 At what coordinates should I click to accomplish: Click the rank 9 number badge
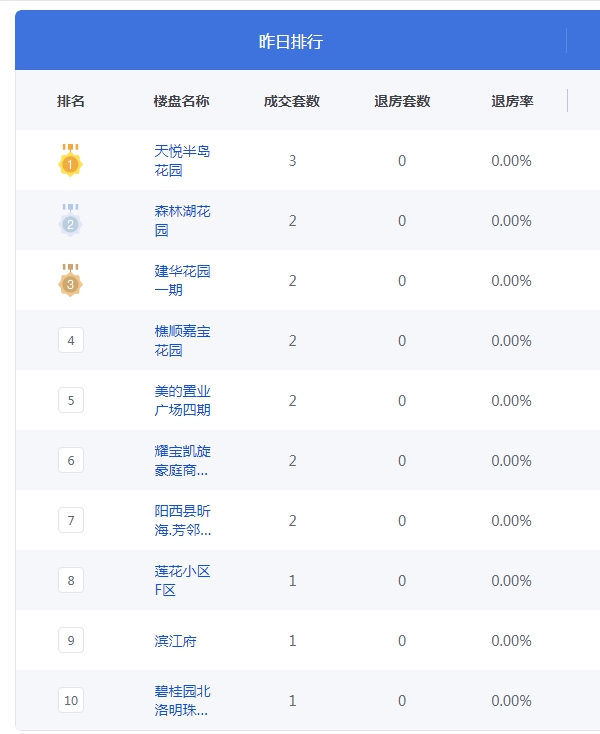[71, 640]
